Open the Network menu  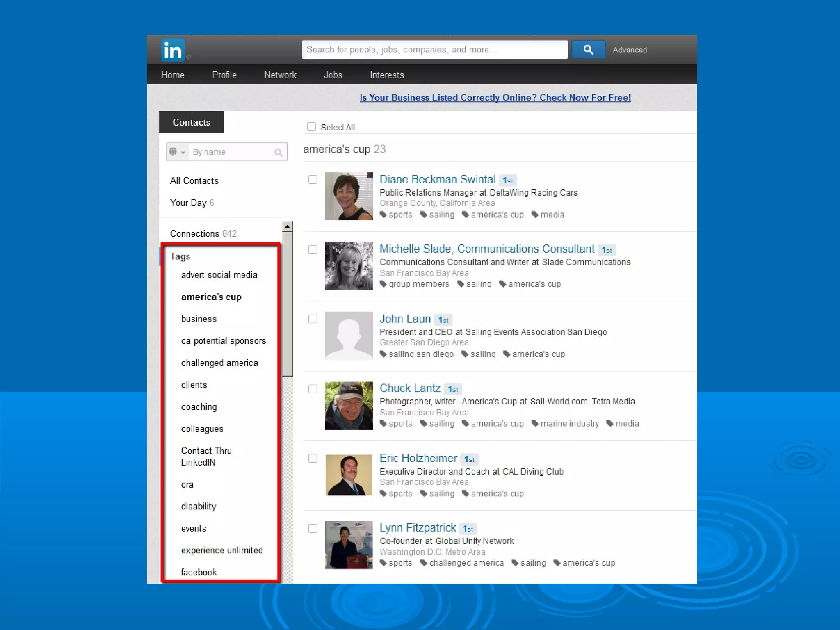coord(280,75)
